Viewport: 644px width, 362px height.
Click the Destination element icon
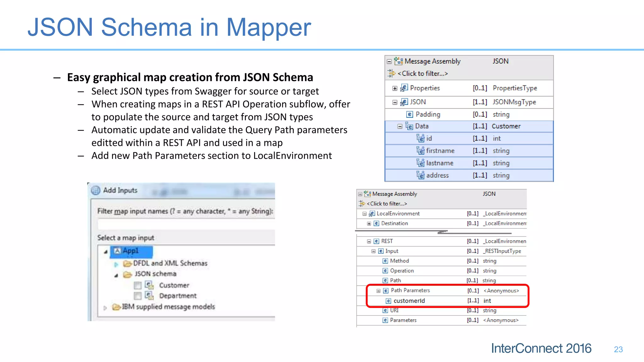point(376,223)
